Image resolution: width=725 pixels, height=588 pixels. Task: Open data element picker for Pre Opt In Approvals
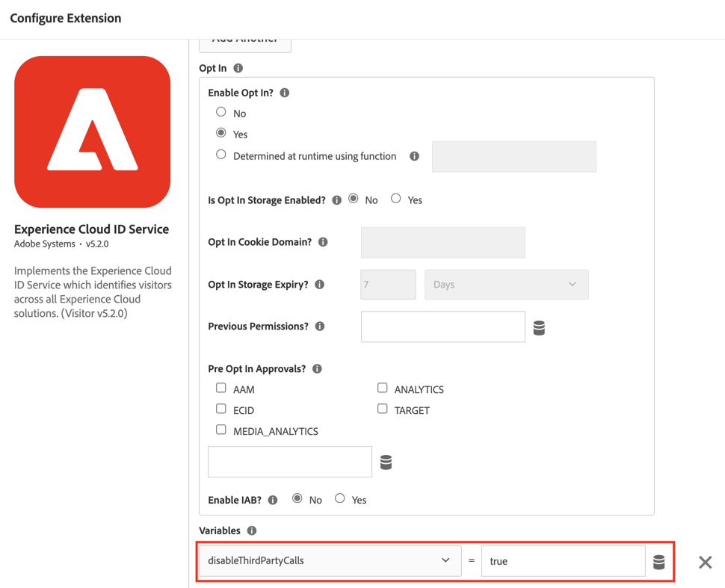[x=386, y=462]
